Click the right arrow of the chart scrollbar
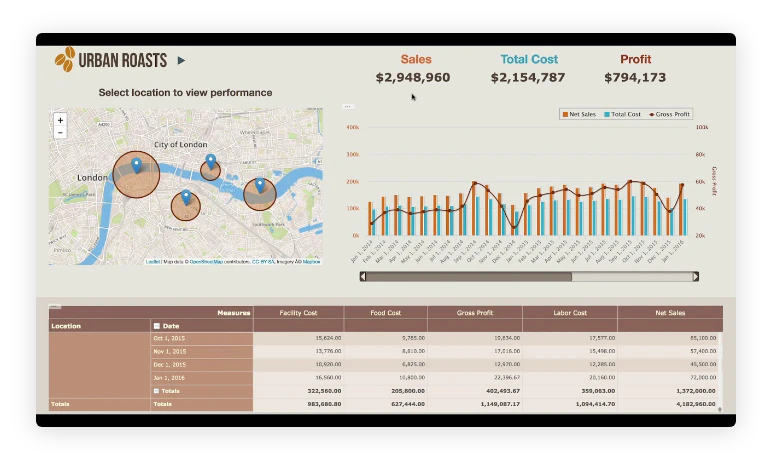The image size is (772, 466). [696, 277]
